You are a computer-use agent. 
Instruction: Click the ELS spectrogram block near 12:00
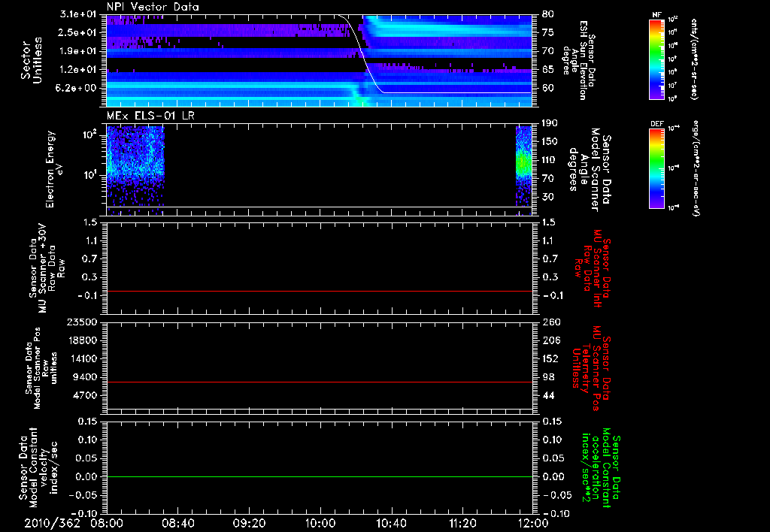pos(524,171)
